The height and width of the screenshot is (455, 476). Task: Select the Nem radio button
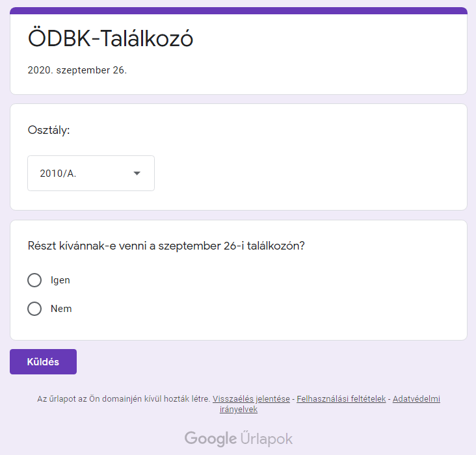(34, 309)
